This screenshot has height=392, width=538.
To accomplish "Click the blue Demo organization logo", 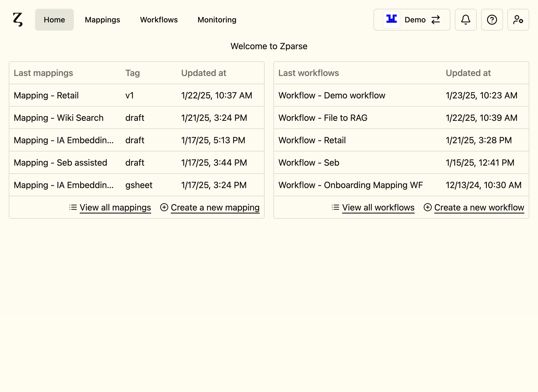I will pyautogui.click(x=392, y=20).
